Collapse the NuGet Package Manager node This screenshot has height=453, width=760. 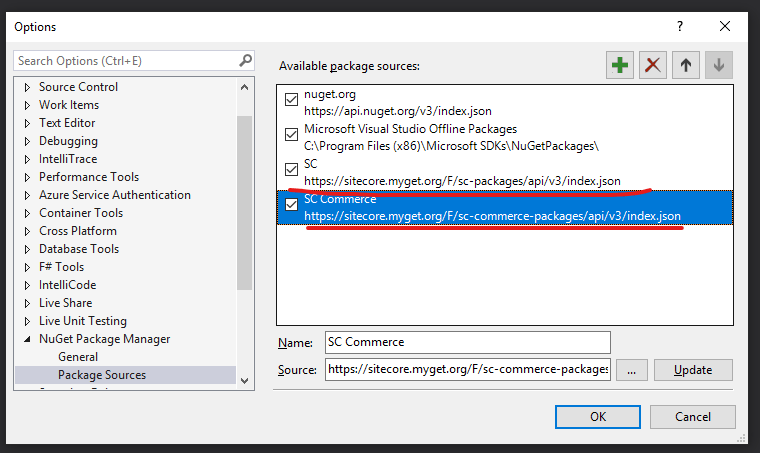coord(27,339)
